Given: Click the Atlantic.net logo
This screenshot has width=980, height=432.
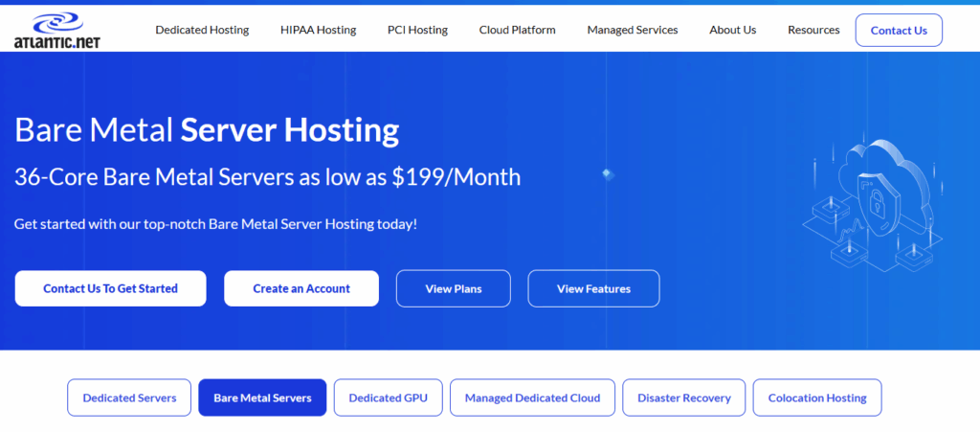Looking at the screenshot, I should click(x=57, y=31).
